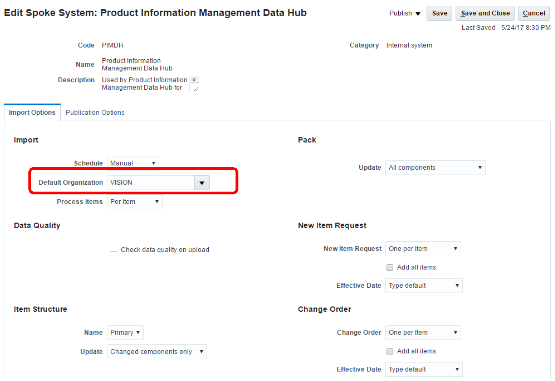Click the Code value PIMDH
Screen dimensions: 555x381
(x=113, y=45)
